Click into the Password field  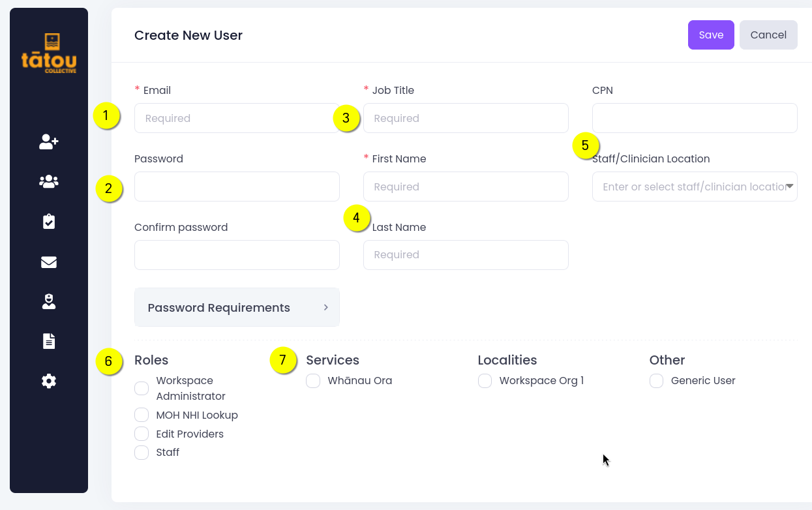[237, 187]
